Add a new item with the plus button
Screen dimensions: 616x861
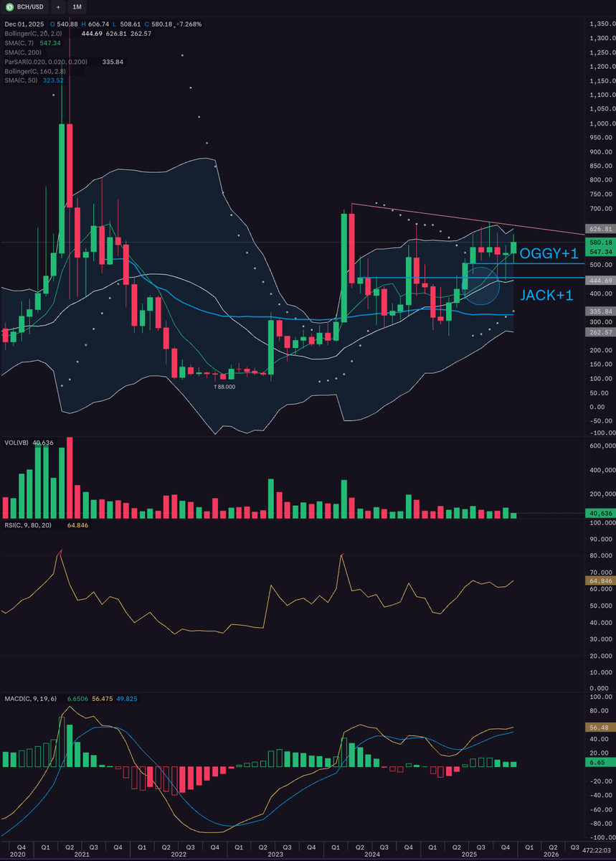(x=58, y=6)
